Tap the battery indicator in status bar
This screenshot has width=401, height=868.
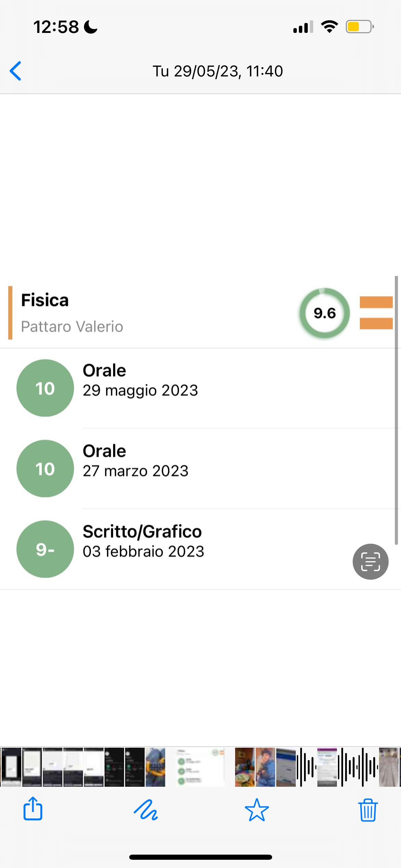pyautogui.click(x=359, y=27)
